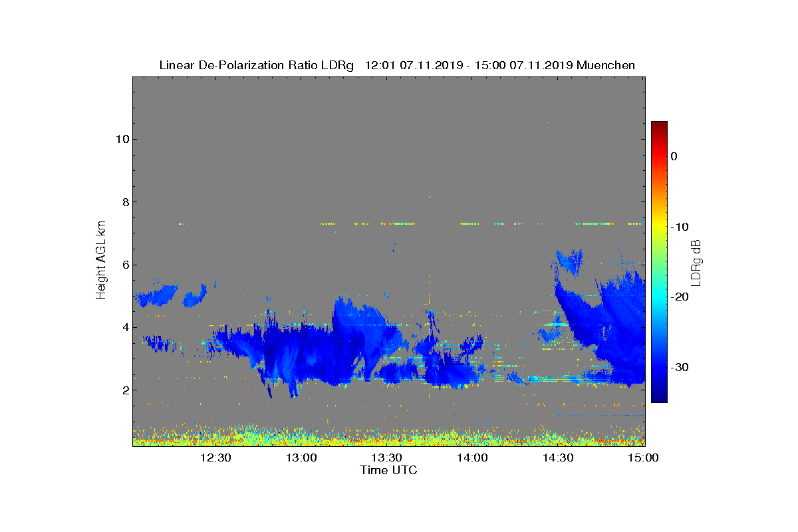Click the height tick label 8
The width and height of the screenshot is (798, 532).
coord(124,202)
